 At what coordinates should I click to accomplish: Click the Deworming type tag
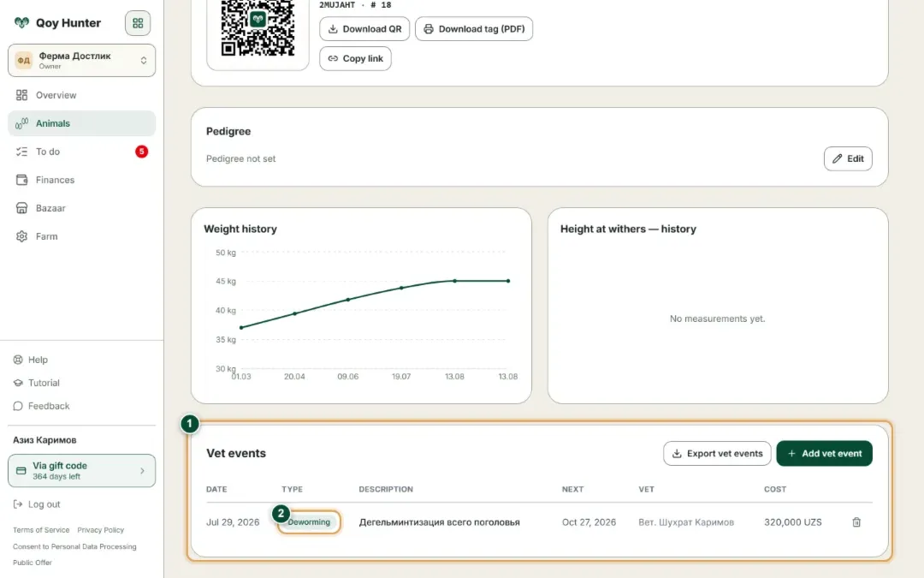point(309,522)
